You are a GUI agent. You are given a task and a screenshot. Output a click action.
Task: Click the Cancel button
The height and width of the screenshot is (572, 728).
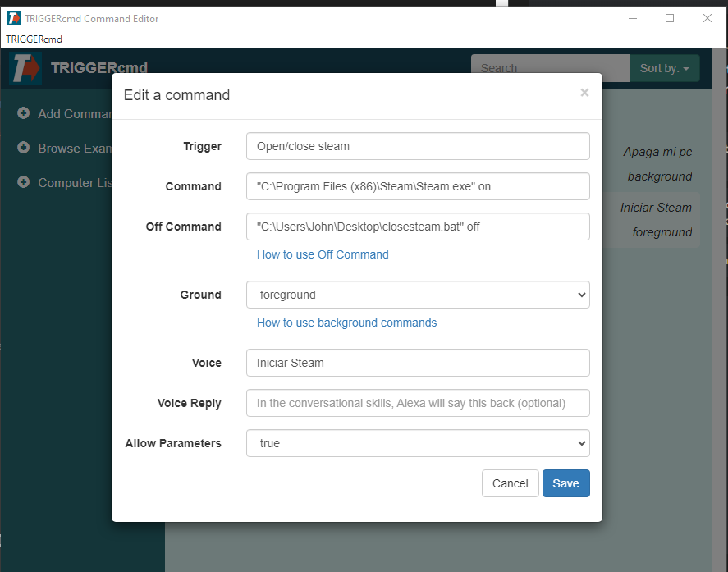(x=511, y=483)
